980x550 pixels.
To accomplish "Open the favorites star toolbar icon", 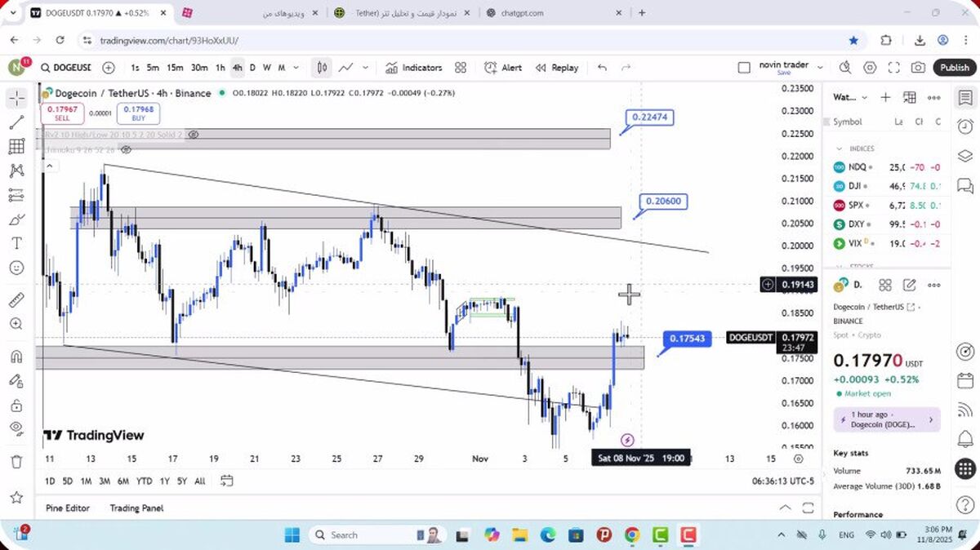I will click(x=16, y=496).
